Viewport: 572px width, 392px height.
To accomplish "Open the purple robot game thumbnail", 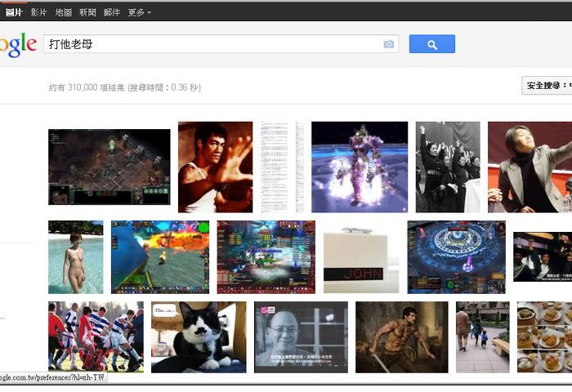I will [x=359, y=167].
